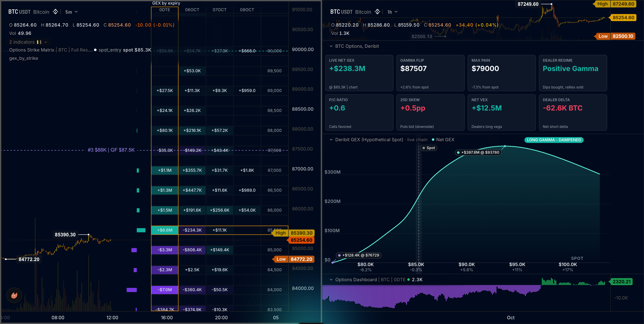Click the gex_by_strike indicator legend
This screenshot has height=324, width=644.
coord(24,58)
